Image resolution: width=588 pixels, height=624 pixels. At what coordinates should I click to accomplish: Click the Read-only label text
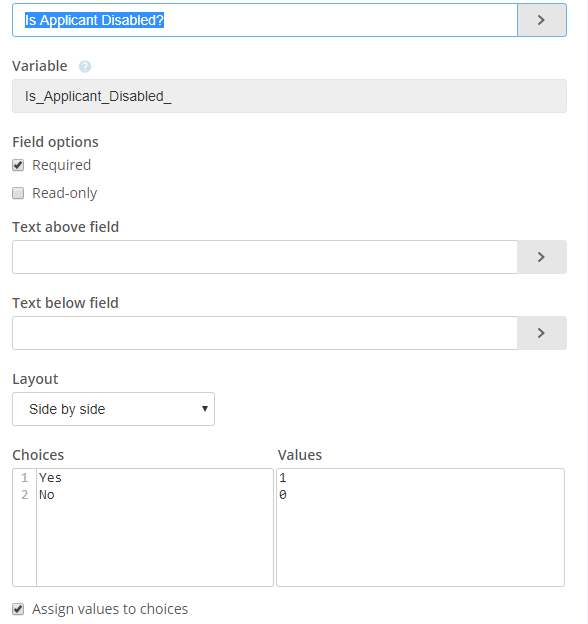coord(64,193)
